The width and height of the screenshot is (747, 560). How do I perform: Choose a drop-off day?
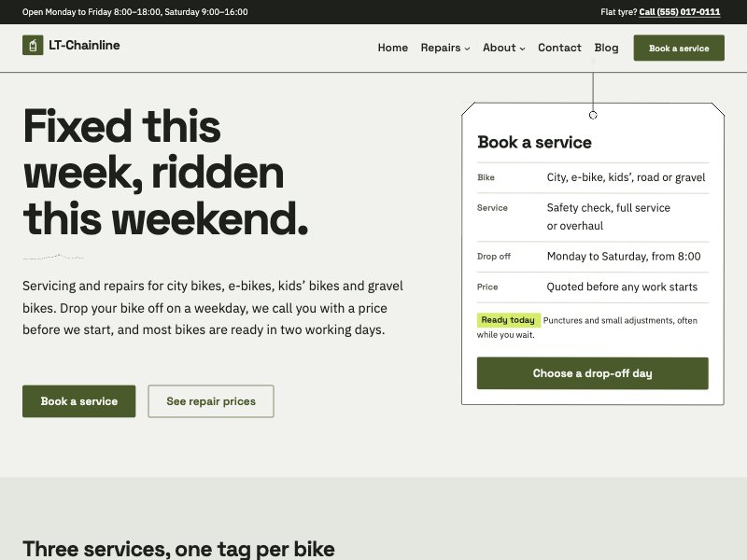(x=593, y=373)
